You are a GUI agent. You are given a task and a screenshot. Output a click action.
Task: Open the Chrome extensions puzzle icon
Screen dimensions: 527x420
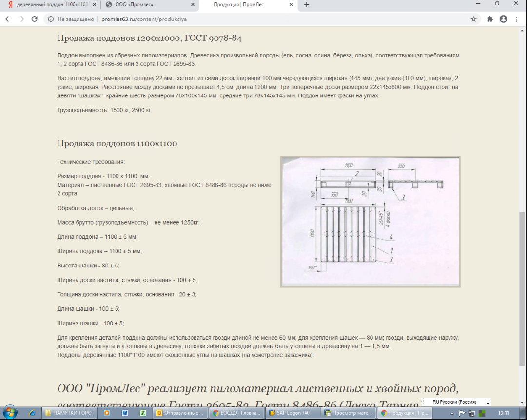[x=490, y=19]
